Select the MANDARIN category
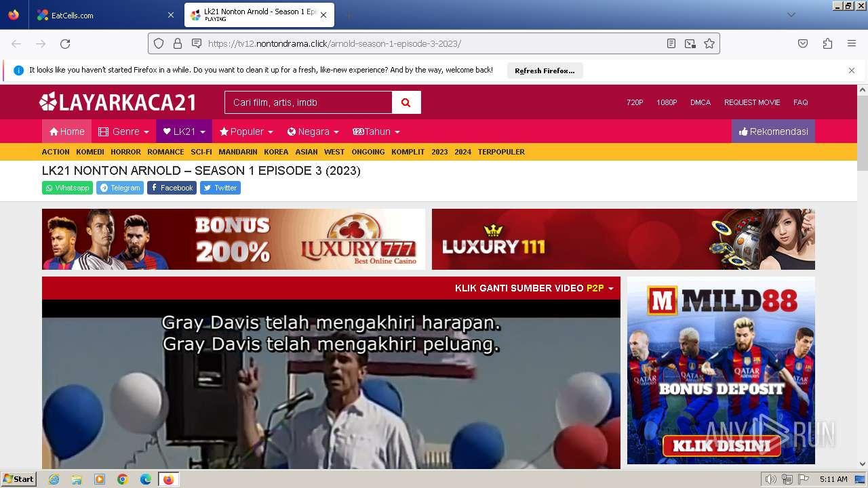This screenshot has height=488, width=868. point(238,152)
